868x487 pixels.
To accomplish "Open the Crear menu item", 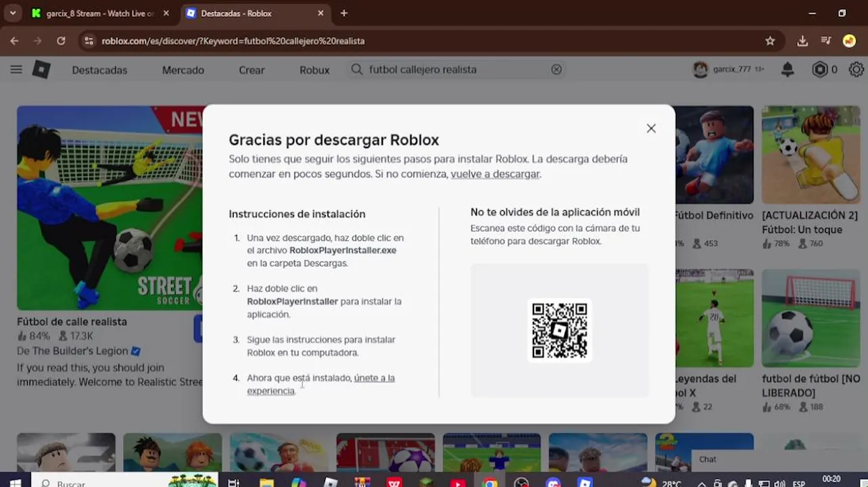I will tap(251, 70).
